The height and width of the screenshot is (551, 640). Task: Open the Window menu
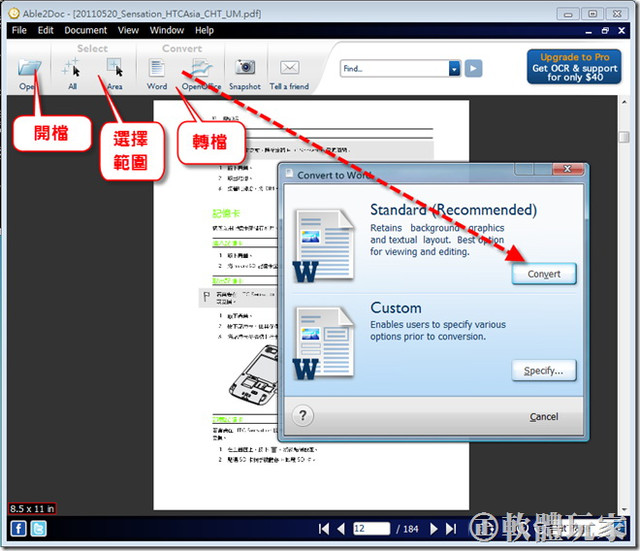pos(167,30)
